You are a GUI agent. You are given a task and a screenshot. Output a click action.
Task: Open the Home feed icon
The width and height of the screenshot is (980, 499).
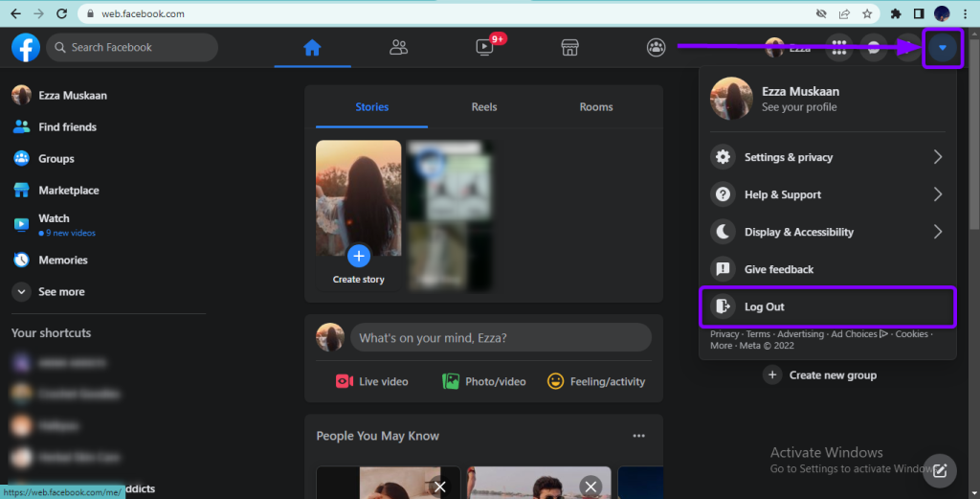(x=312, y=47)
